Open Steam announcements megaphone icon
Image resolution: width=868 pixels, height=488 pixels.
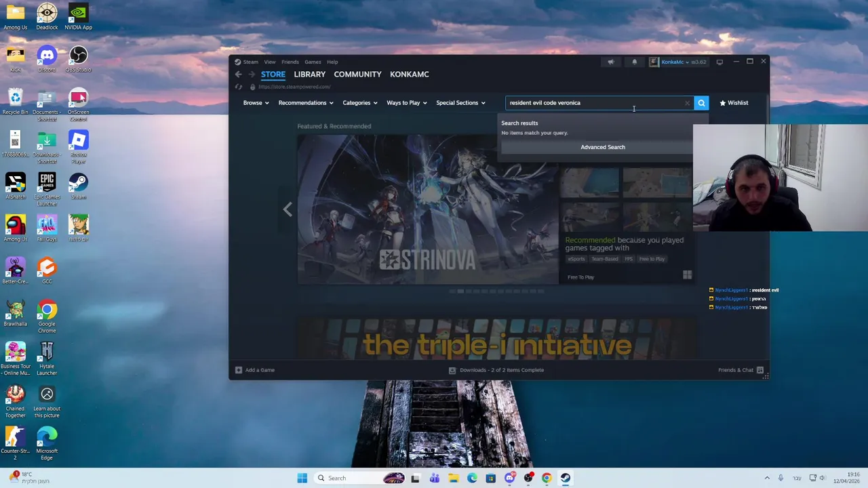coord(611,62)
